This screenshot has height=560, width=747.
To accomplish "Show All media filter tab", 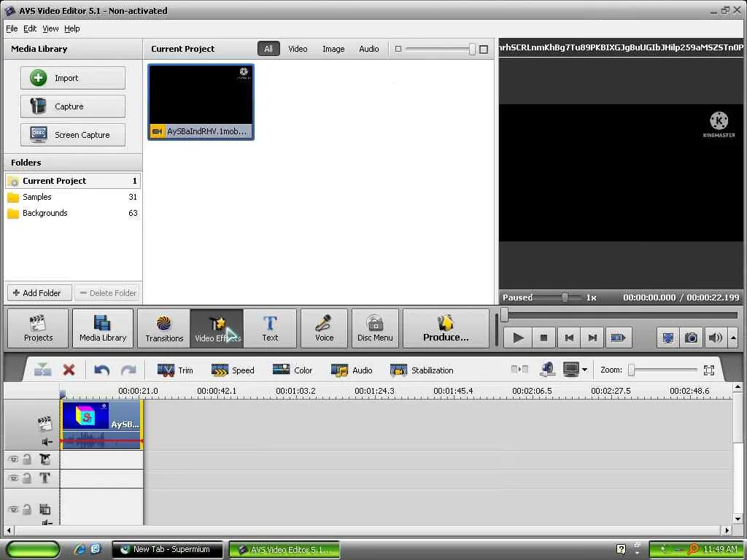I will coord(268,49).
